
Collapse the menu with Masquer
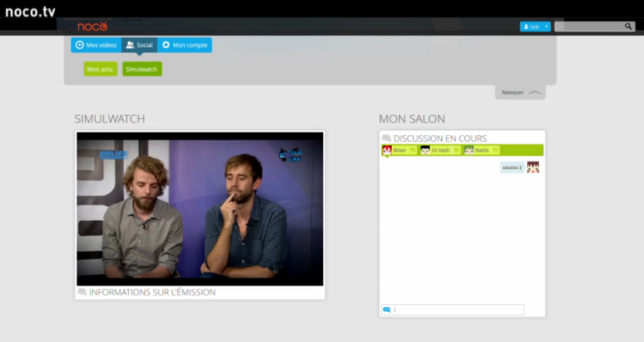coord(520,93)
